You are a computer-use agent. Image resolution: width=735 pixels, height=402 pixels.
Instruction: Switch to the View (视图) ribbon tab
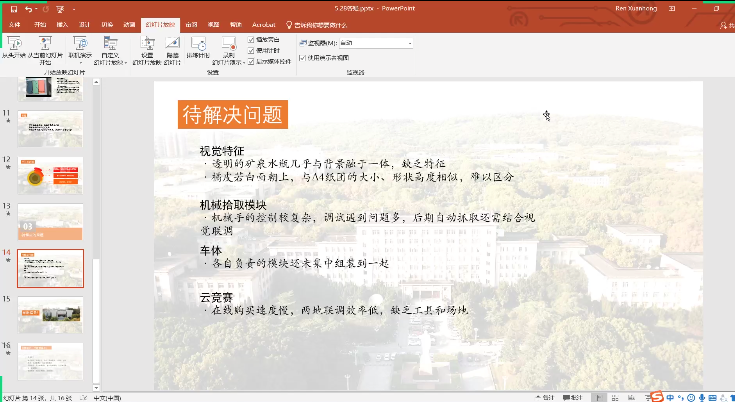[x=214, y=25]
